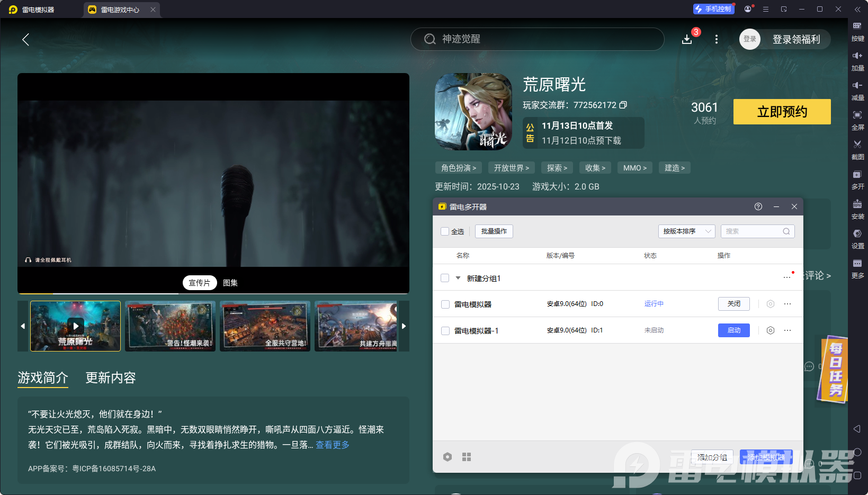Tick the checkbox for 雷电模拟器-1
Screen dimensions: 868x495
(445, 331)
